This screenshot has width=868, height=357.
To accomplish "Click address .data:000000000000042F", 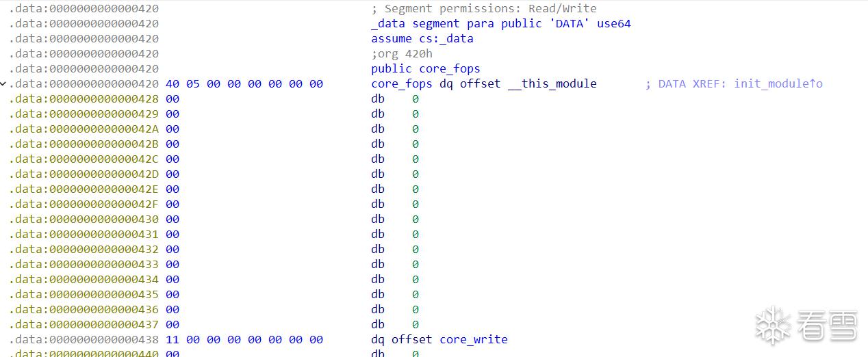I will pos(84,204).
